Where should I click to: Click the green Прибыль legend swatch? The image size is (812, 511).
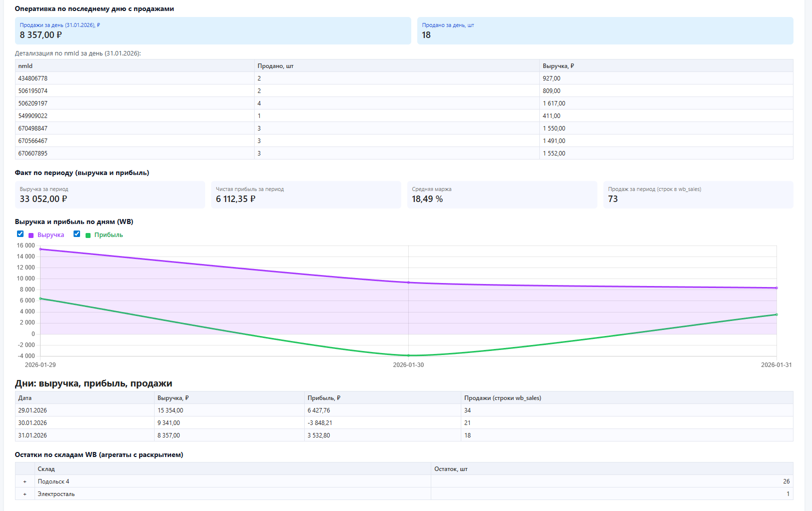[x=88, y=235]
